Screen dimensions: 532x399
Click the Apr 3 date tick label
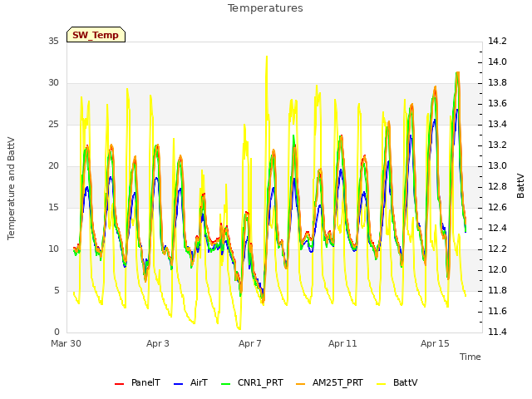[x=158, y=343]
